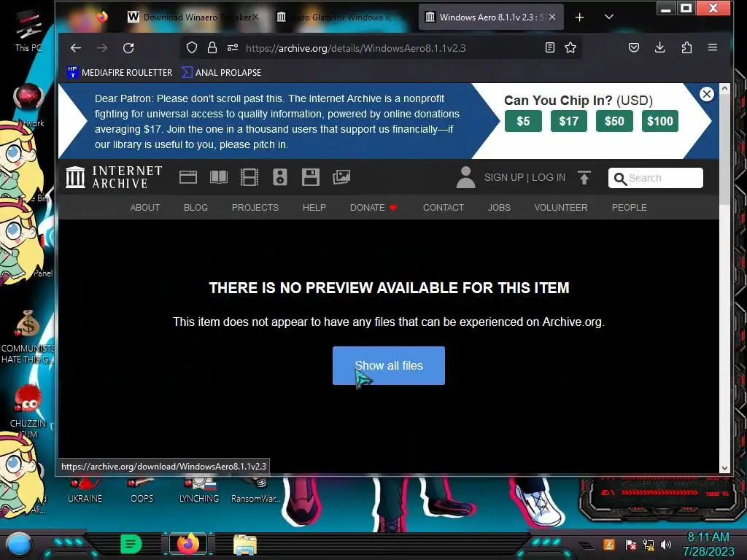This screenshot has height=560, width=747.
Task: Toggle reader view icon in the address bar
Action: [550, 47]
